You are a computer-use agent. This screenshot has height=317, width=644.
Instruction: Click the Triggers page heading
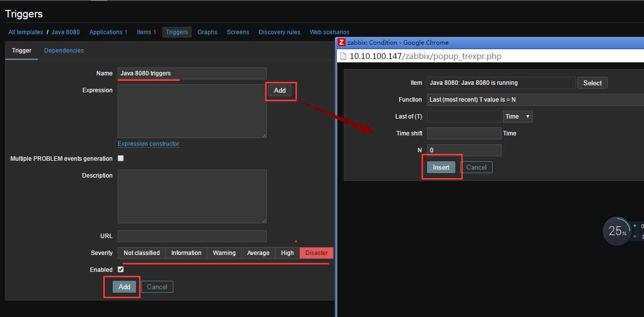tap(24, 14)
